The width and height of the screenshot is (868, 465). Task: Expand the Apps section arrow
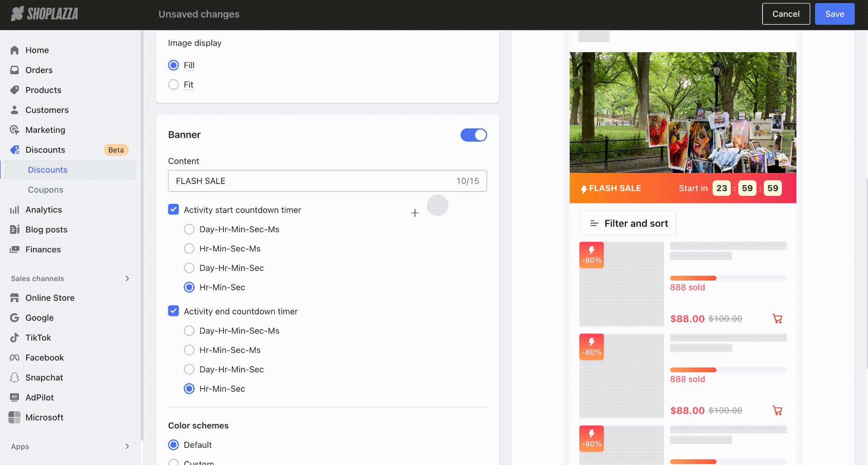(127, 446)
